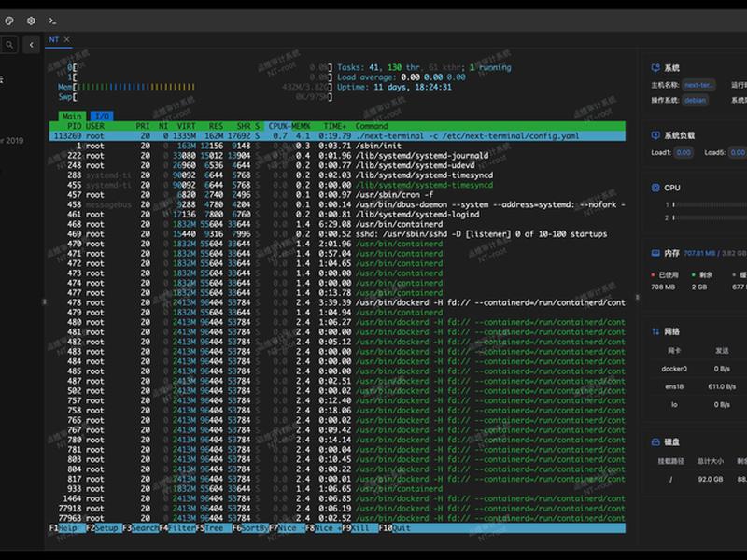Click the debian operating system tag
The width and height of the screenshot is (747, 560).
[x=695, y=101]
